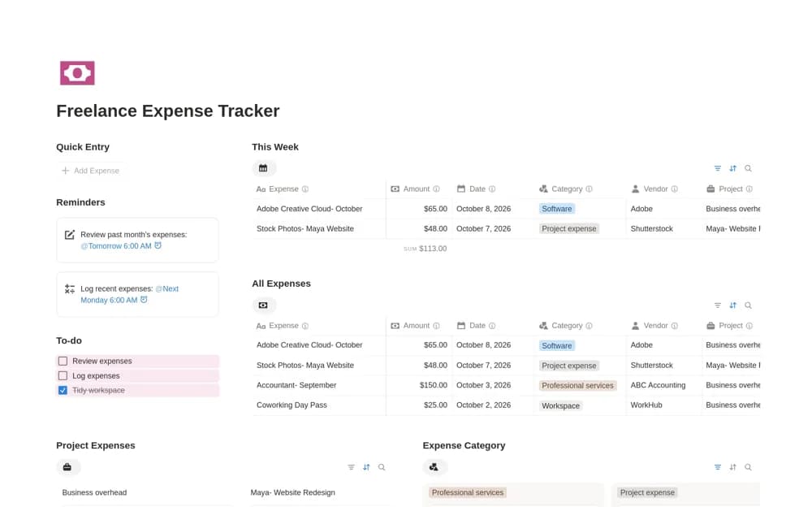Click the $150.00 amount cell
This screenshot has height=507, width=812.
pyautogui.click(x=434, y=385)
